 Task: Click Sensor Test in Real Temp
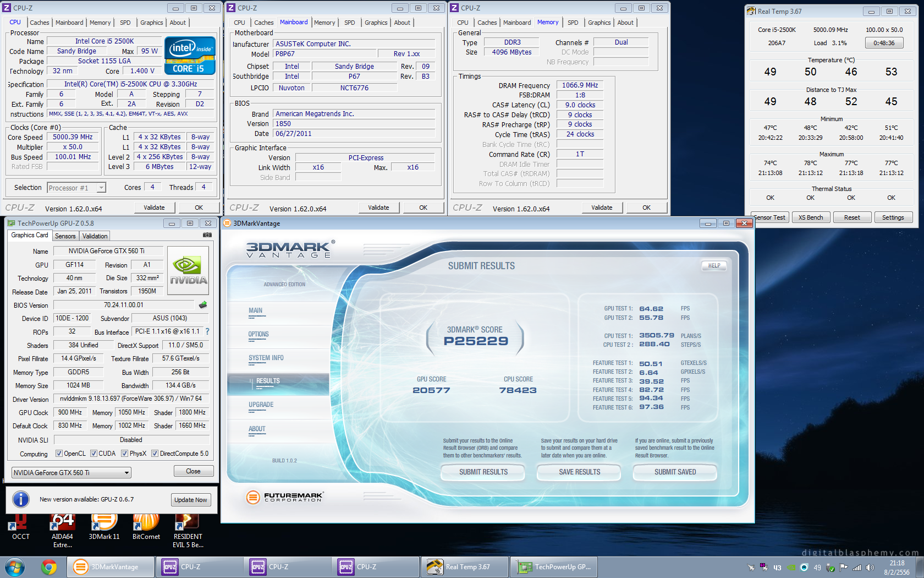pos(770,217)
